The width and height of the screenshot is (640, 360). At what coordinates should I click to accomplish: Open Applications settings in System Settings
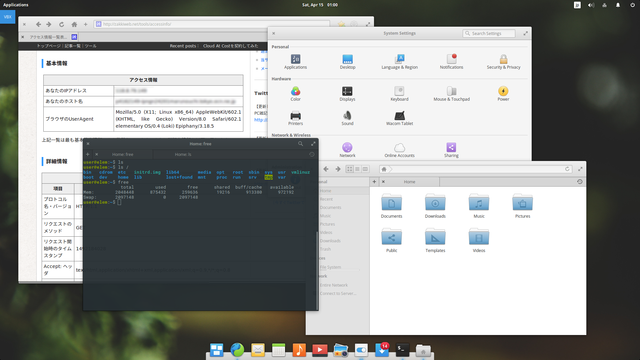pyautogui.click(x=295, y=62)
